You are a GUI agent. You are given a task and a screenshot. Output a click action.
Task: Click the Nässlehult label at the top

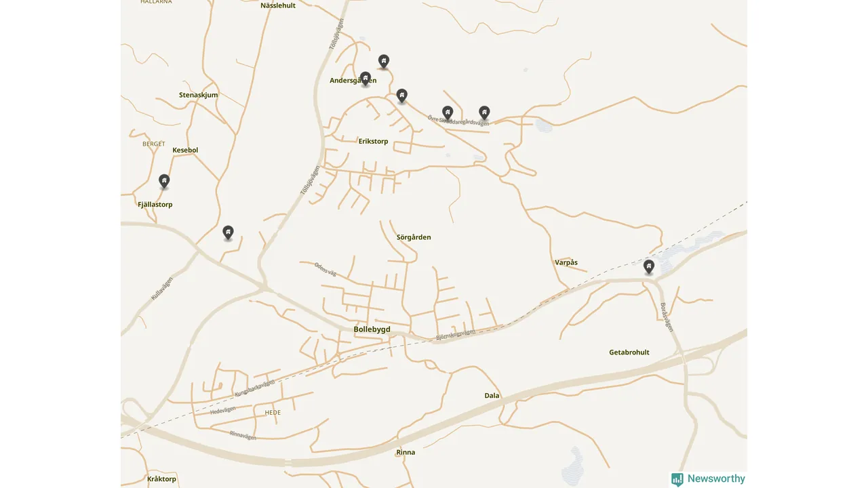pos(278,5)
